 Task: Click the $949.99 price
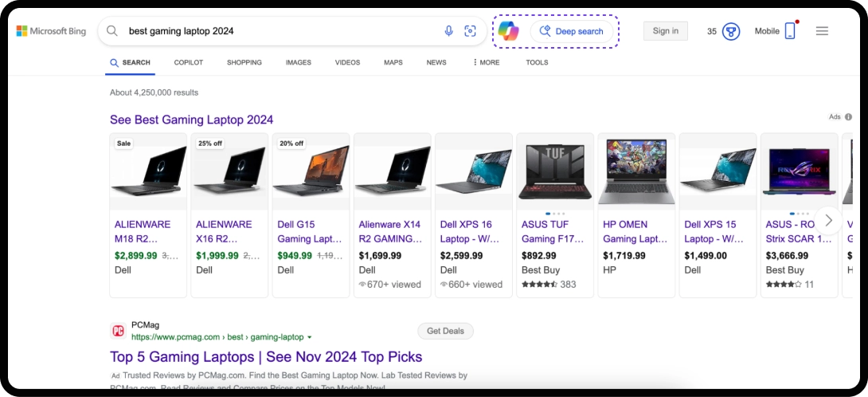[295, 256]
